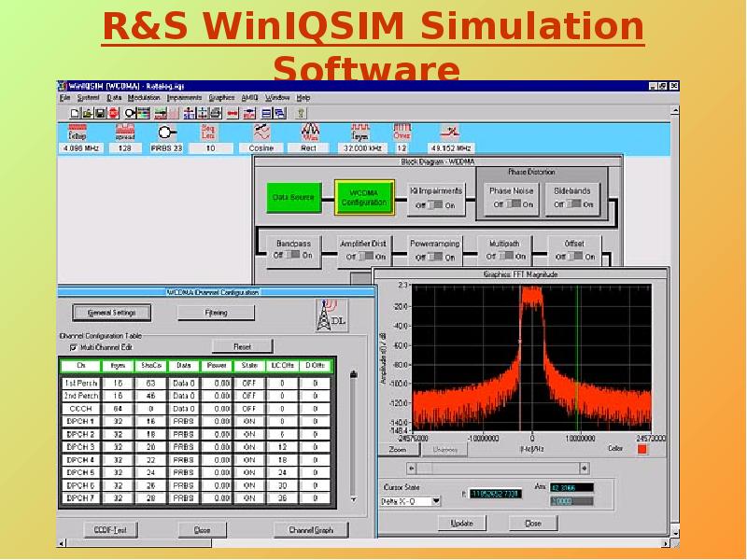Click the PRBS 23 value field
The image size is (747, 560).
point(166,148)
